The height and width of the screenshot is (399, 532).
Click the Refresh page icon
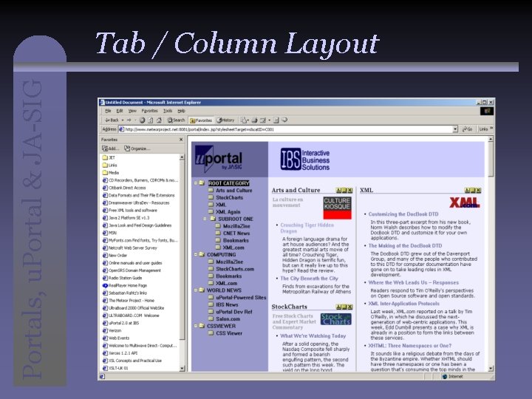[x=150, y=120]
